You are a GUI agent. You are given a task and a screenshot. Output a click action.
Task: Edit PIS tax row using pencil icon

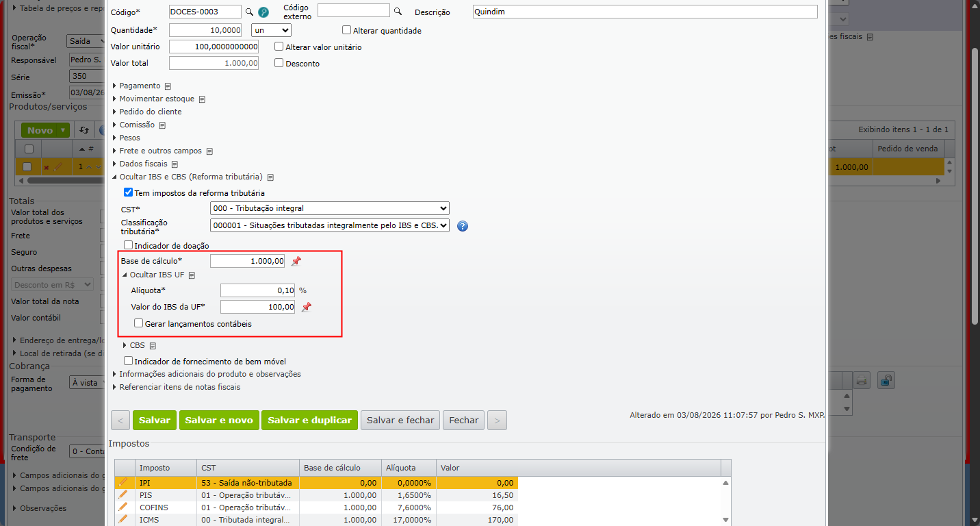point(123,494)
